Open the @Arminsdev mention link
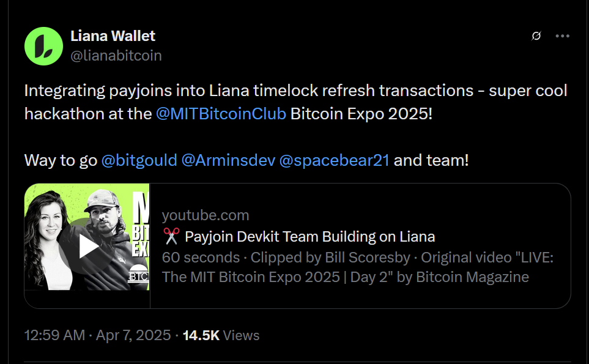 [228, 160]
